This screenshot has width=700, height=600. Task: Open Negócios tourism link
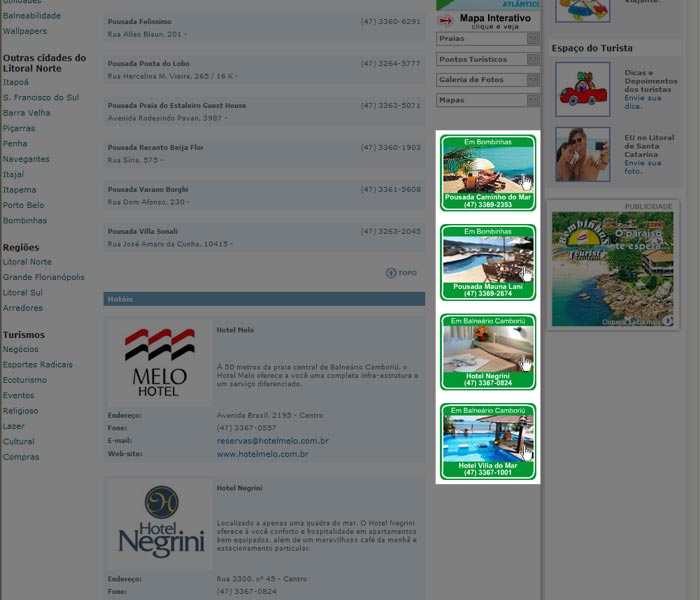click(x=21, y=350)
